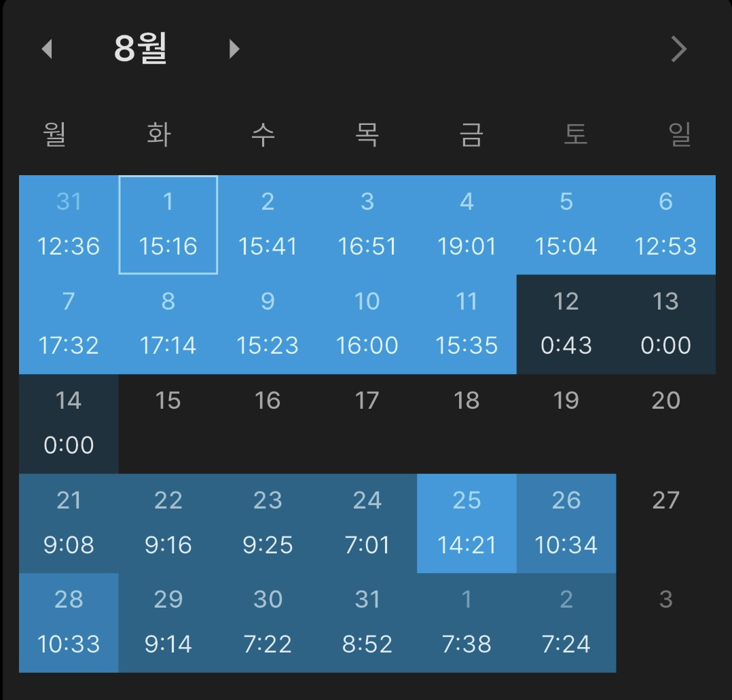732x700 pixels.
Task: Select the date cell showing 8:52
Action: click(367, 623)
